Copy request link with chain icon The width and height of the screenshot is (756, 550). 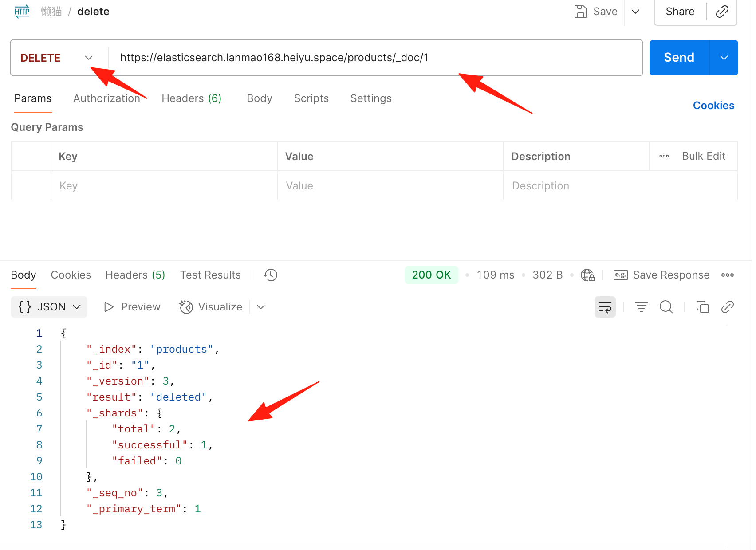pyautogui.click(x=722, y=12)
